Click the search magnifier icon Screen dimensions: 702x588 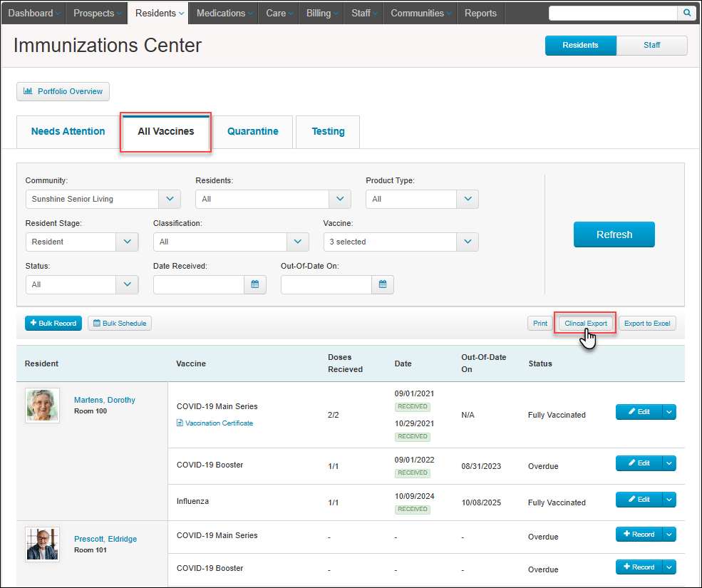click(x=686, y=13)
